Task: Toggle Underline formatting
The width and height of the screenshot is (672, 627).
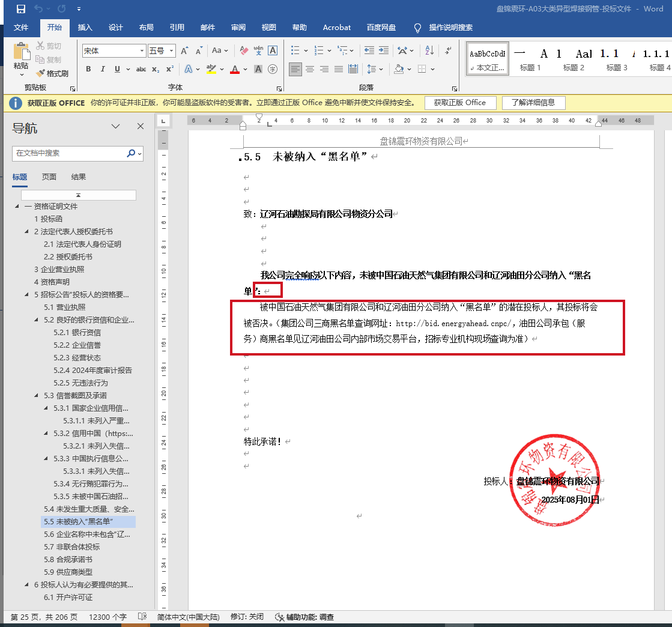Action: click(117, 69)
